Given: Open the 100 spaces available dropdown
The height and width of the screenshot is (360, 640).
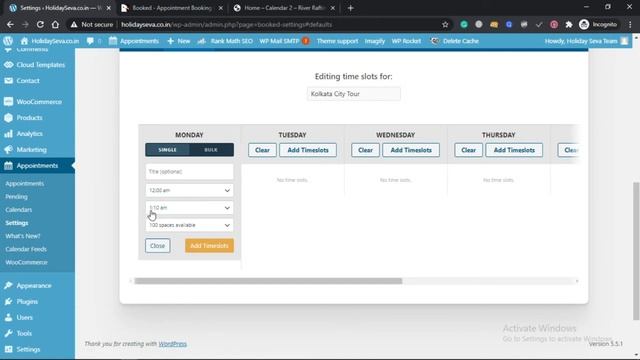Looking at the screenshot, I should [189, 225].
